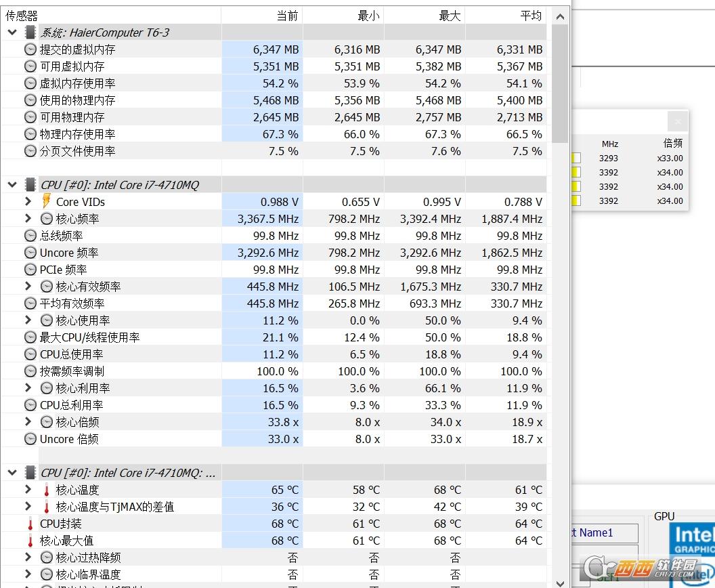Collapse the CPU [#0] Intel Core i7-4710MQ: ... temperature group
Screen dimensions: 715x588
12,473
